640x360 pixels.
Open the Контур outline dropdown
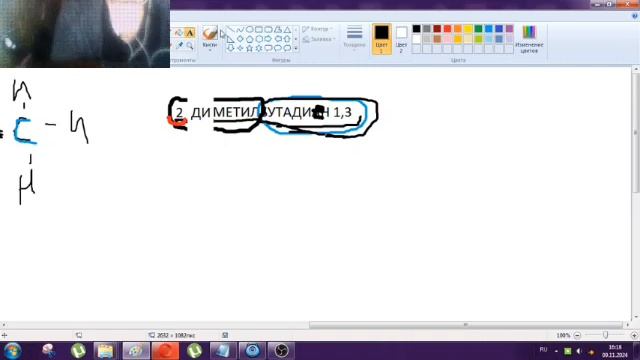pos(318,29)
